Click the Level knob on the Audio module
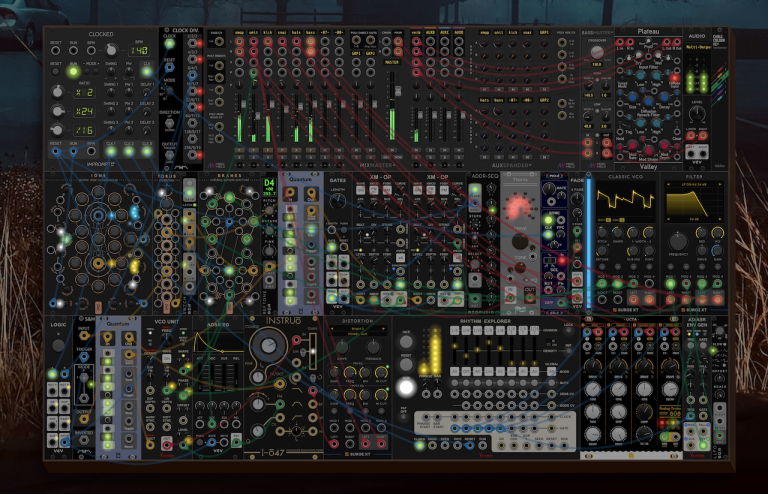This screenshot has width=768, height=494. click(697, 114)
